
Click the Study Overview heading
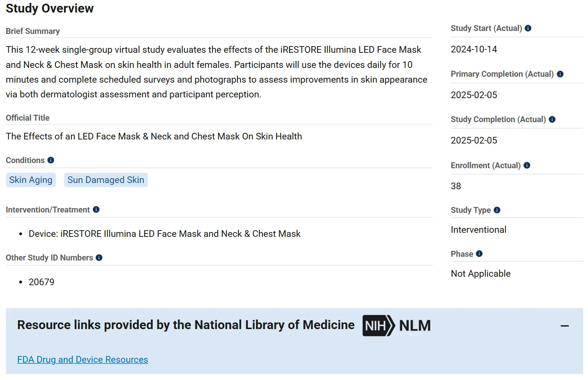click(50, 8)
